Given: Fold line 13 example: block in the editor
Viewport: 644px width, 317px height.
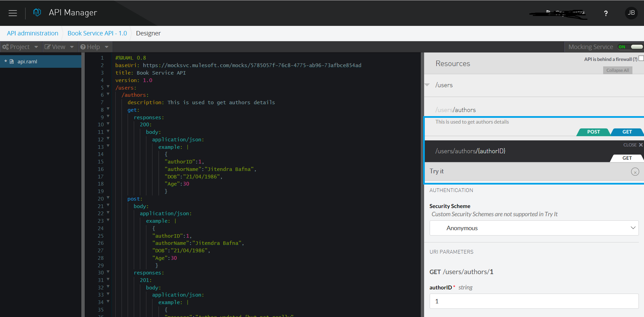Looking at the screenshot, I should click(x=108, y=146).
